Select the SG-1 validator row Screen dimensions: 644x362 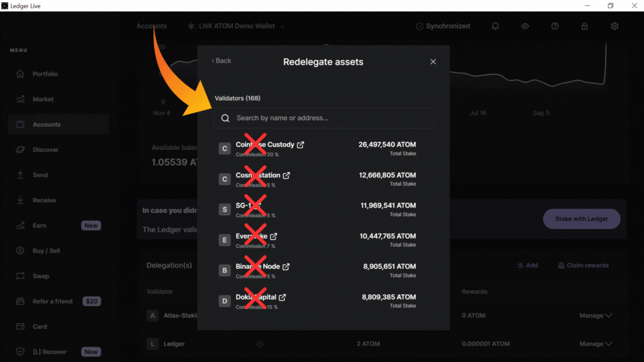click(x=317, y=209)
